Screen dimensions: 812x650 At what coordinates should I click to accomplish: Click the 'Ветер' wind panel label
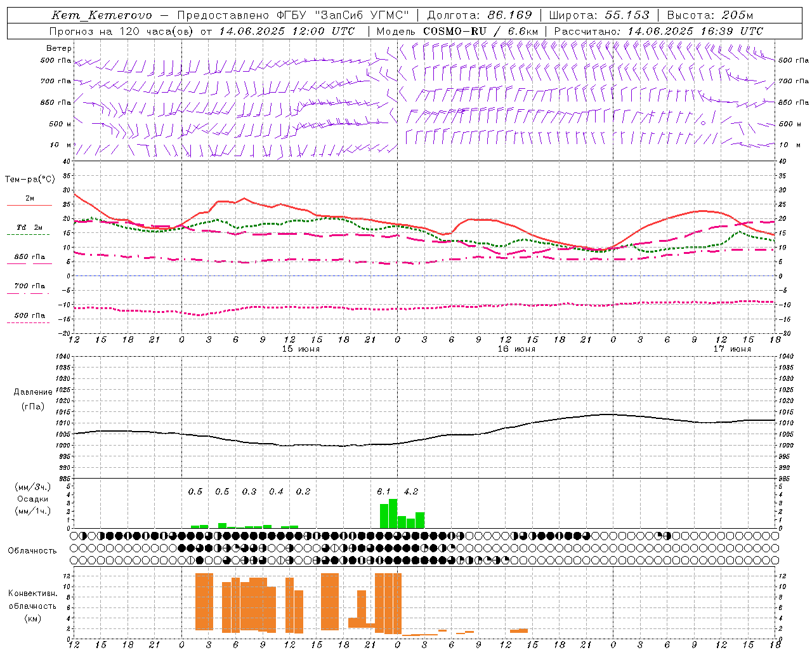point(59,48)
